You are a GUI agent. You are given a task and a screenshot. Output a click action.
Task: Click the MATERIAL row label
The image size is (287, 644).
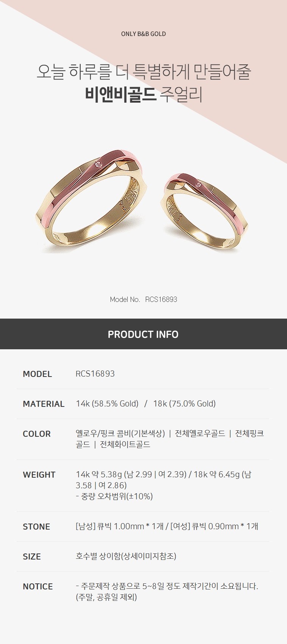pyautogui.click(x=44, y=404)
